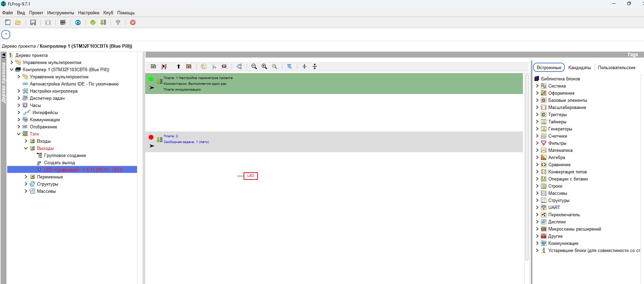The height and width of the screenshot is (284, 644).
Task: Switch to the Пользовательские tab
Action: click(x=616, y=67)
